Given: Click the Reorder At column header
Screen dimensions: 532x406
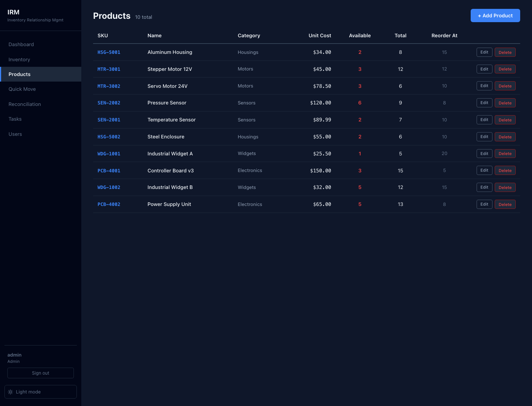Looking at the screenshot, I should [444, 35].
